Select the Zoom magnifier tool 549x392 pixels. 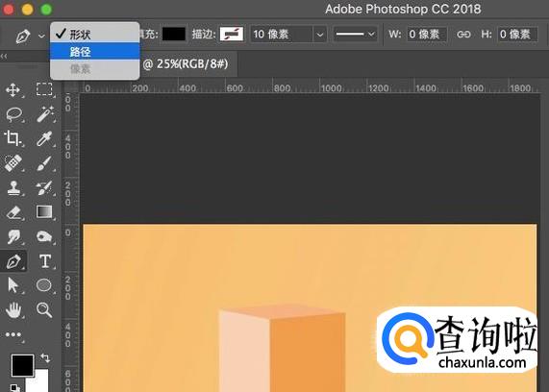point(44,310)
